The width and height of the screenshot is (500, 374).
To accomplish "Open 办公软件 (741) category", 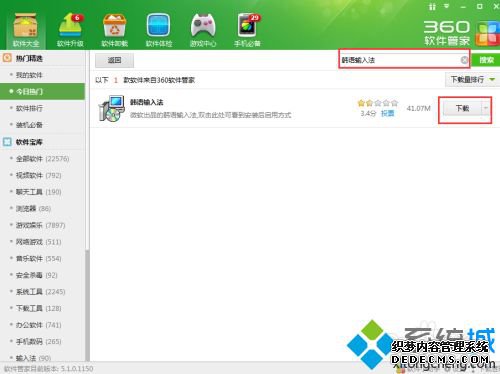I will [43, 325].
